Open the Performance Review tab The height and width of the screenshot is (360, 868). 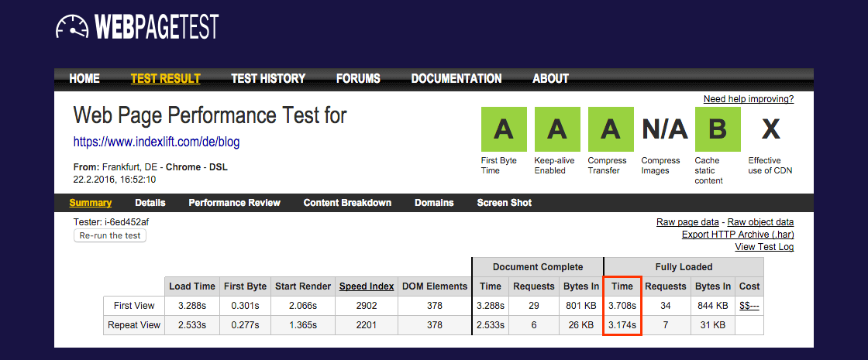pos(234,203)
